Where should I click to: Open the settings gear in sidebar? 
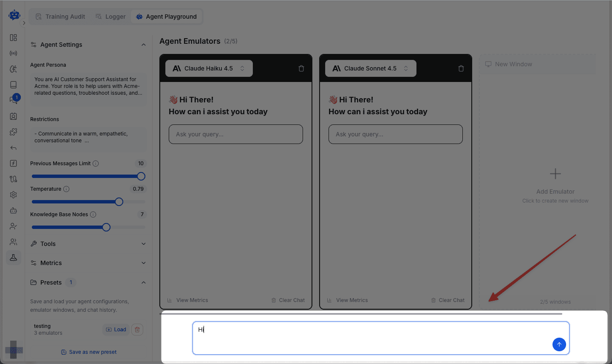pos(14,195)
